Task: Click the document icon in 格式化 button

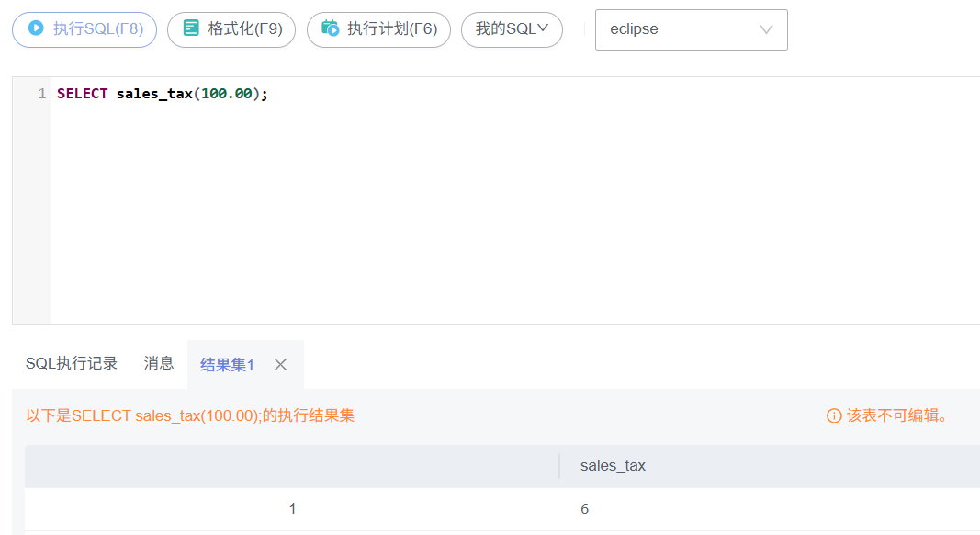Action: (x=191, y=28)
